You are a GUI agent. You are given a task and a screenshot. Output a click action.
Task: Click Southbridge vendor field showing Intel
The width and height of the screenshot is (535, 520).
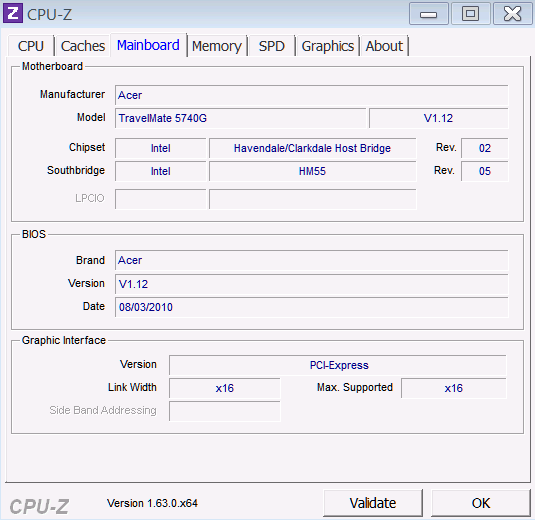(x=161, y=171)
